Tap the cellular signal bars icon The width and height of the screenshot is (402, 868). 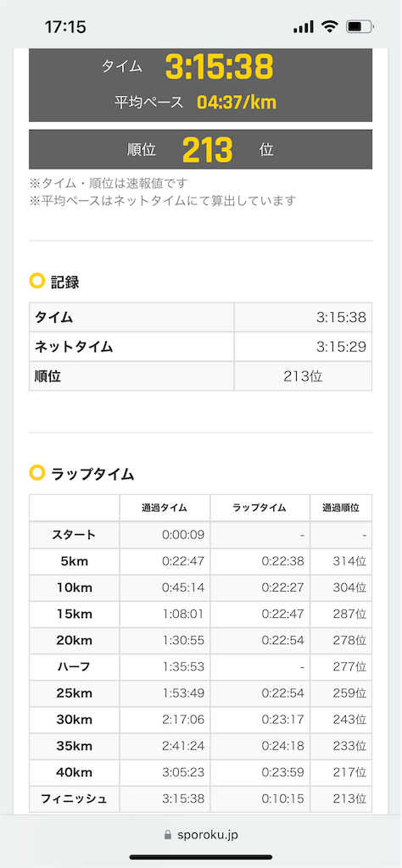[304, 27]
